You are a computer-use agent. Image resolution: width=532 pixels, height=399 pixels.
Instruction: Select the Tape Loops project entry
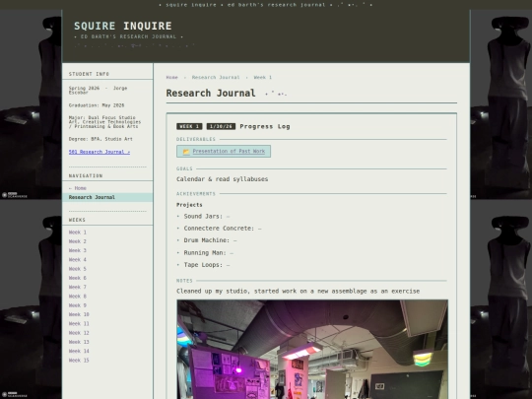tap(207, 265)
